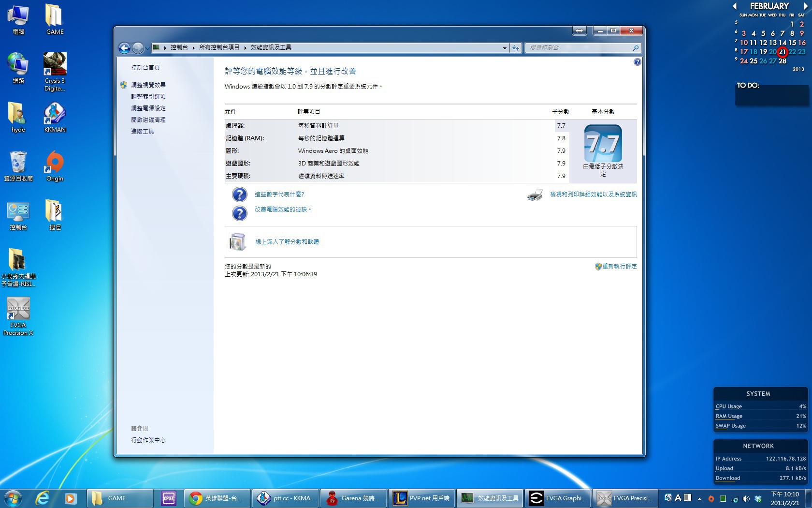Launch the EVGA Precision X desktop shortcut
This screenshot has width=812, height=508.
click(18, 316)
